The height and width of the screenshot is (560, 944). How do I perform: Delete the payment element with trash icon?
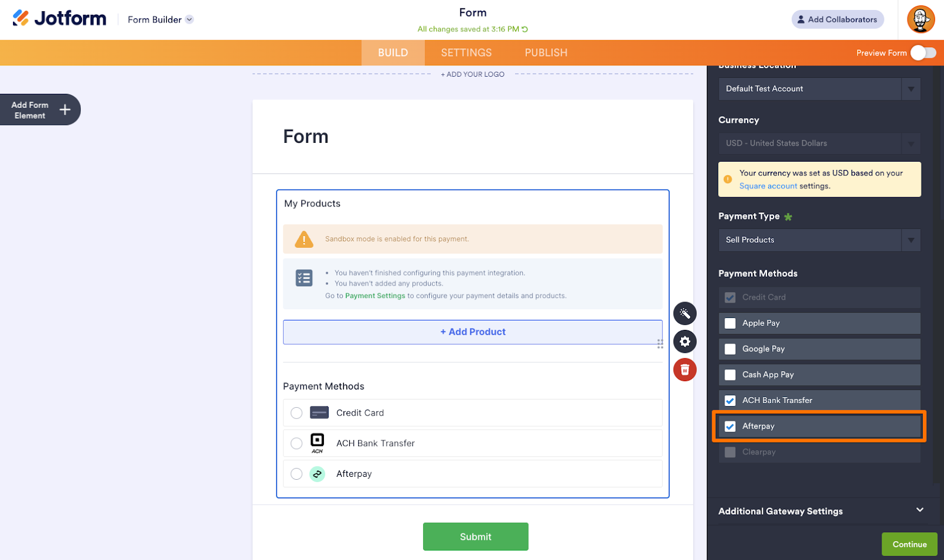click(685, 370)
